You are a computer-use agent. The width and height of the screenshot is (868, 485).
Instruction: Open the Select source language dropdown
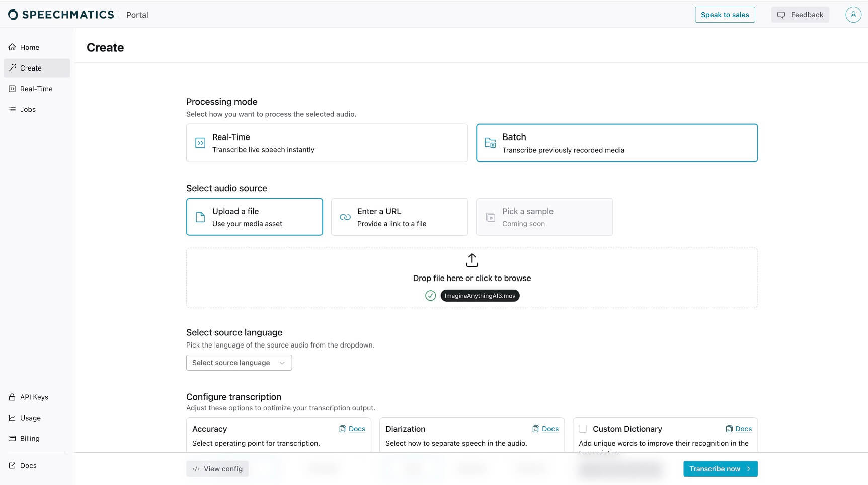click(239, 363)
